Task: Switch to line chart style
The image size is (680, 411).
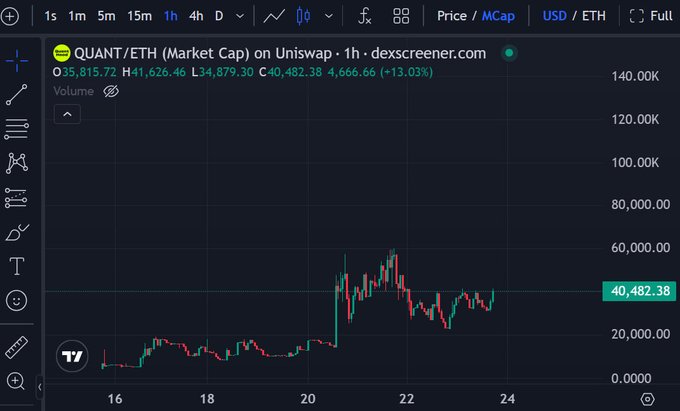Action: coord(274,16)
